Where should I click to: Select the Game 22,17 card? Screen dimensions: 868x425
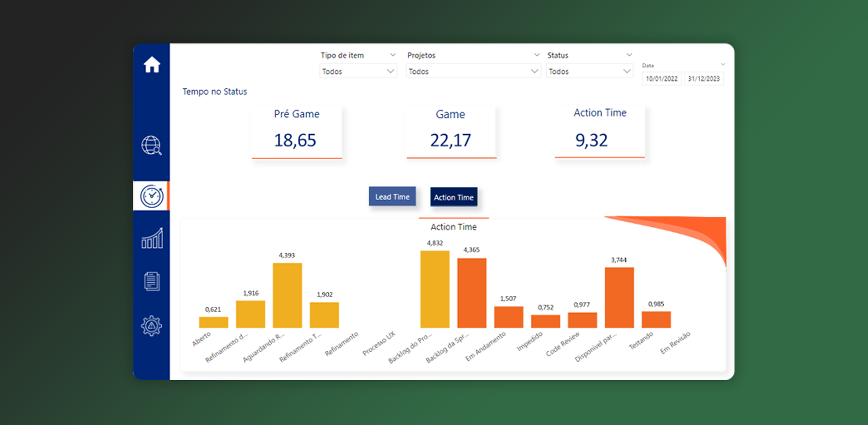click(x=451, y=132)
